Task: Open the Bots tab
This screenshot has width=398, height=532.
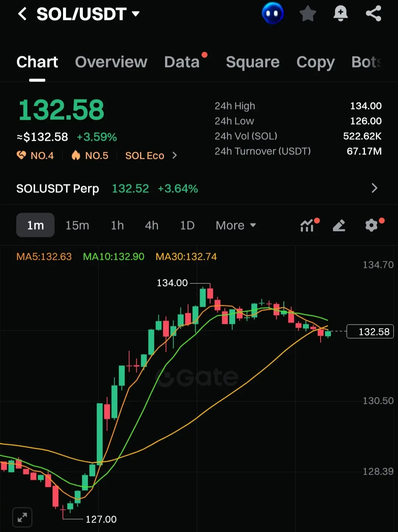Action: pyautogui.click(x=366, y=62)
